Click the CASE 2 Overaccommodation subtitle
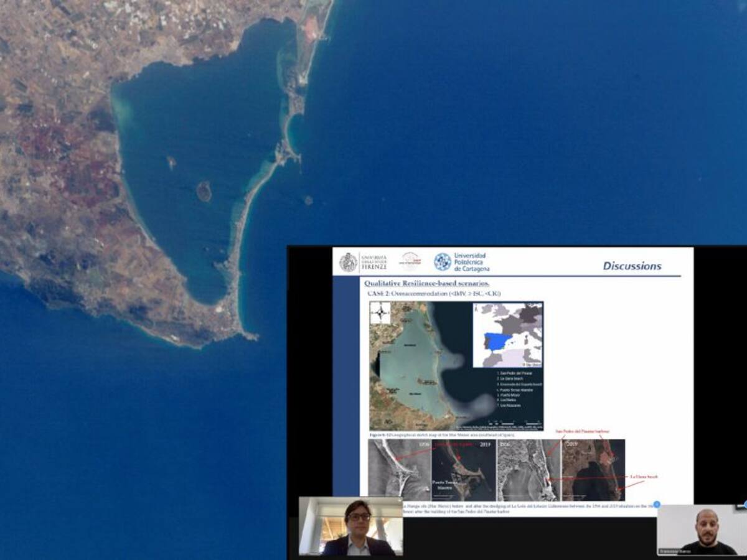The image size is (747, 560). coord(433,294)
